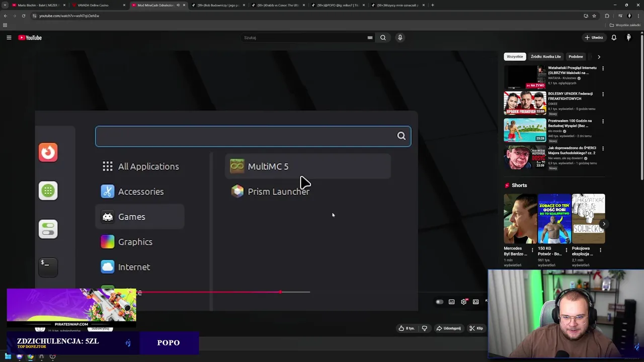
Task: Select the Podobne filter chip
Action: tap(576, 57)
